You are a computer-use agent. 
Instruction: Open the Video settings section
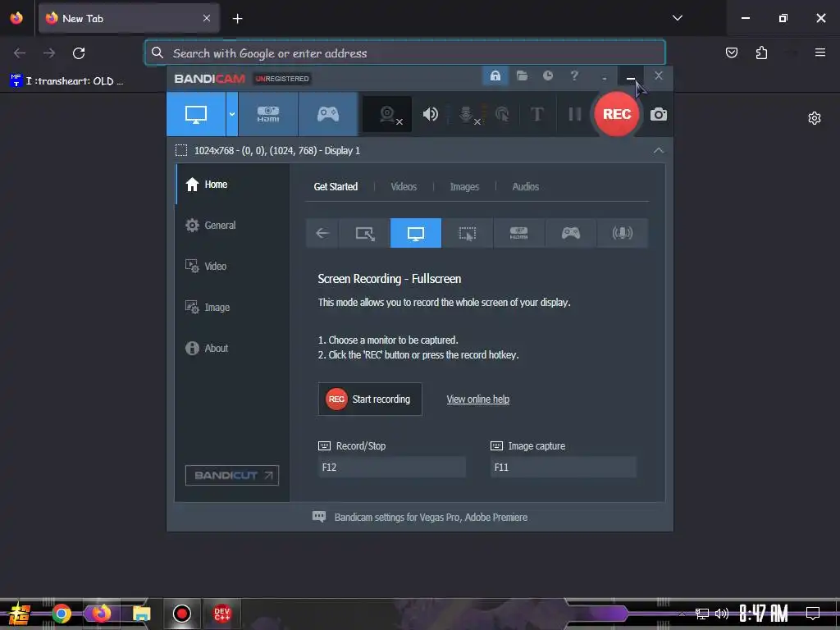[232, 267]
